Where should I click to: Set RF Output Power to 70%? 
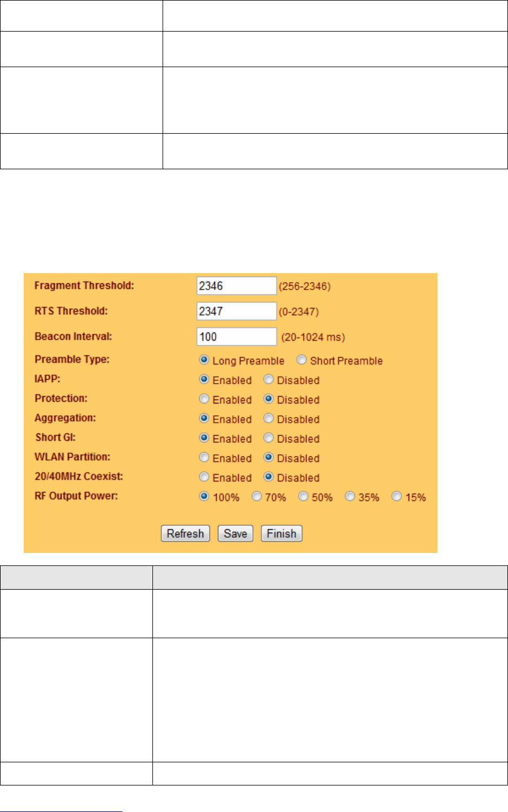[257, 497]
